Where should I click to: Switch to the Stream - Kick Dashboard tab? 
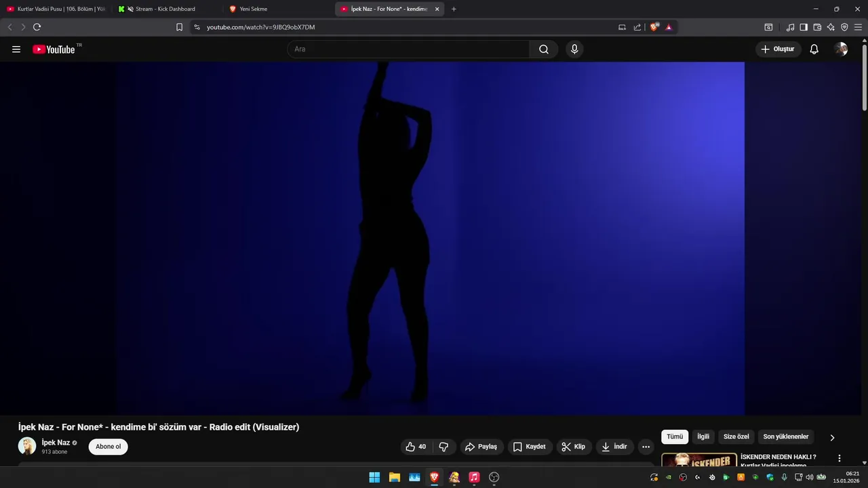click(166, 9)
